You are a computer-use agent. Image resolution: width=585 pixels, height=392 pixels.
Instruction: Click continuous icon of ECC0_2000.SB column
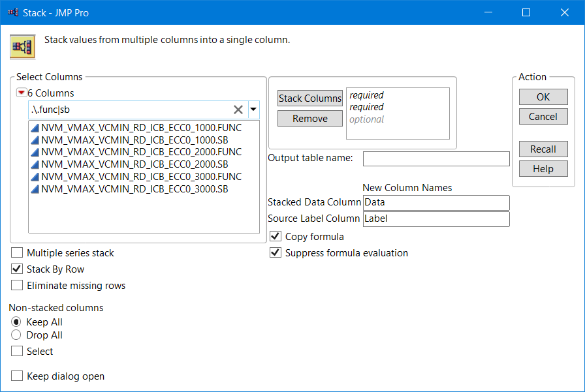[x=35, y=164]
